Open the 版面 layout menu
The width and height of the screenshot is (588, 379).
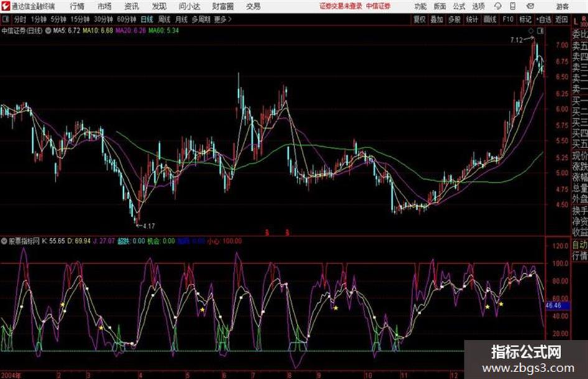point(440,6)
